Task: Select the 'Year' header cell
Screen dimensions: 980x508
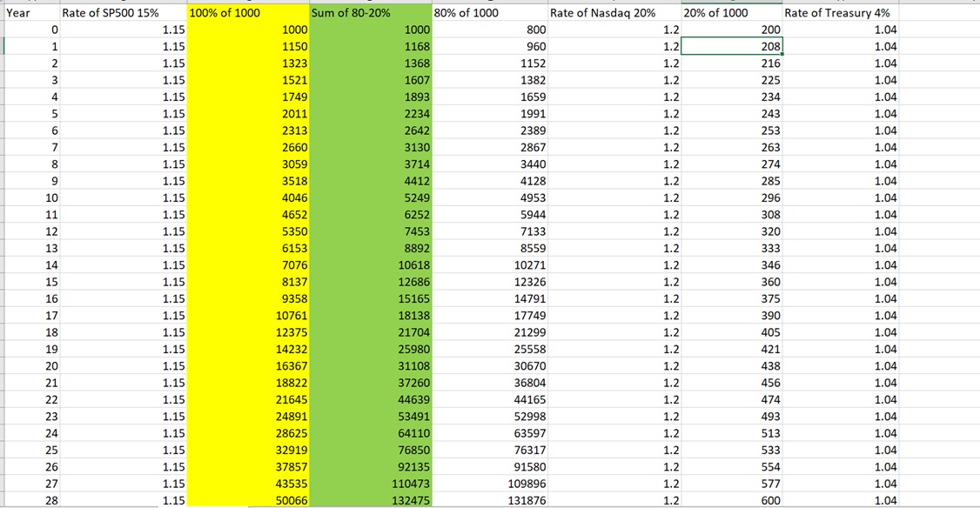Action: point(30,13)
